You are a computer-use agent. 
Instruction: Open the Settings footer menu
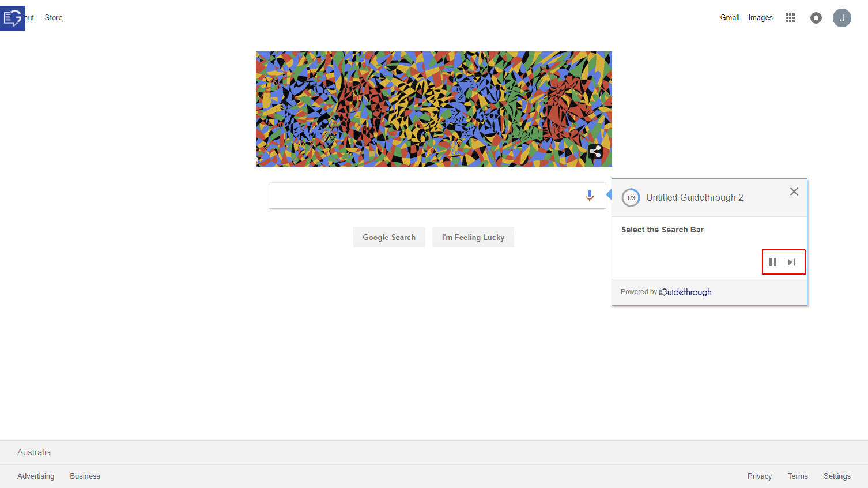point(837,476)
